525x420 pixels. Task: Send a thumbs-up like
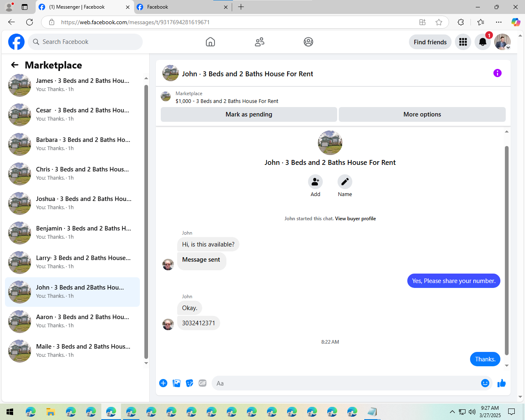[502, 383]
